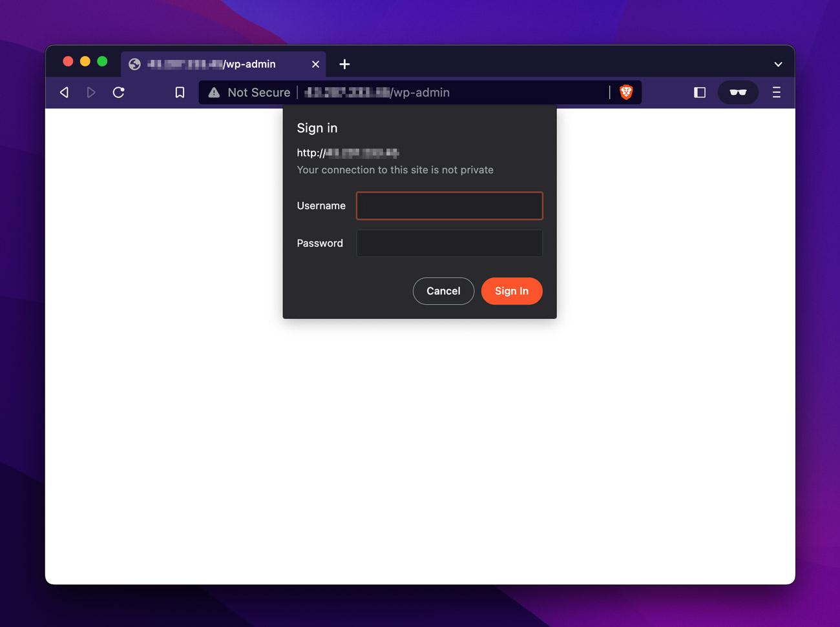Click the sunglasses private-window button

point(738,92)
